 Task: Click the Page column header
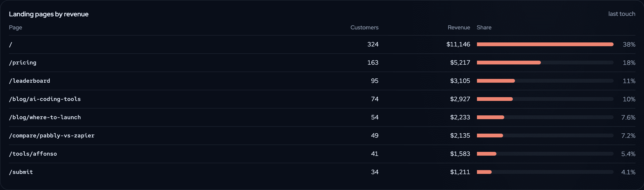point(15,27)
